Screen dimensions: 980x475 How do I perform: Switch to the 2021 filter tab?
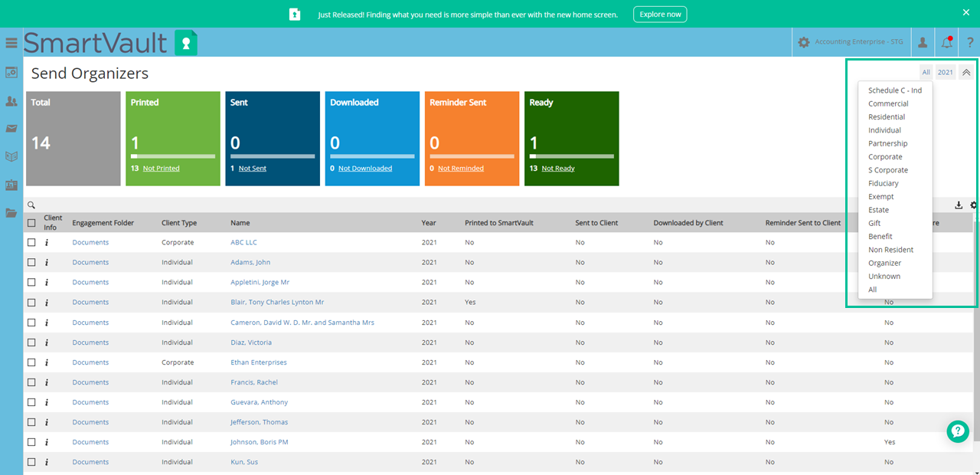(945, 71)
